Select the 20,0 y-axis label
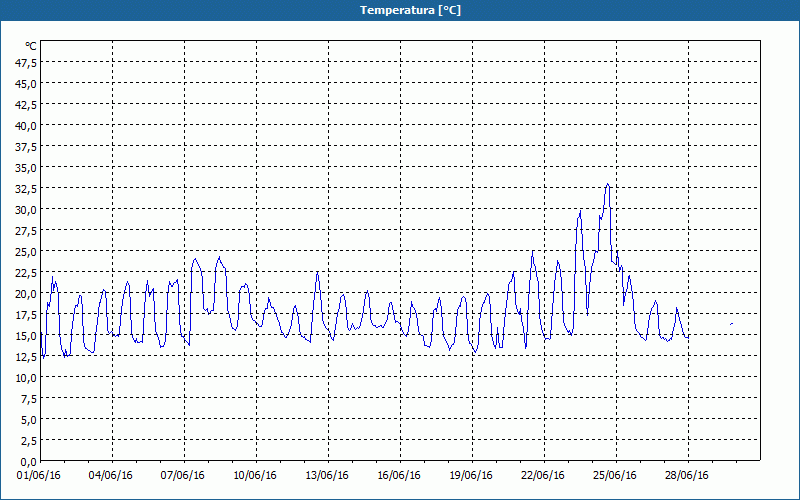 [26, 294]
